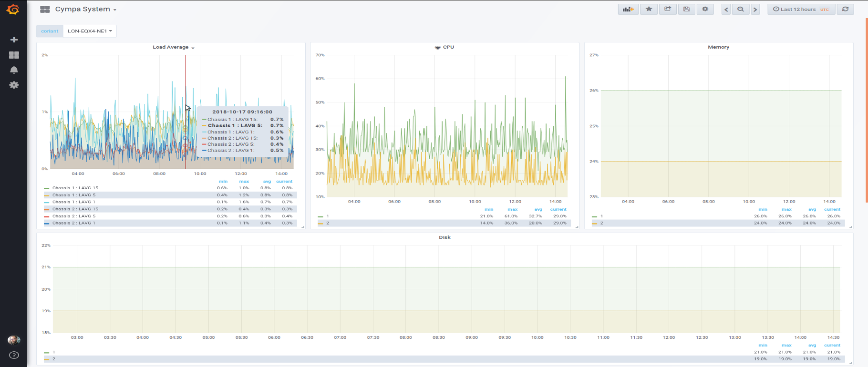This screenshot has width=868, height=367.
Task: Click the Create plus icon in sidebar
Action: point(14,40)
